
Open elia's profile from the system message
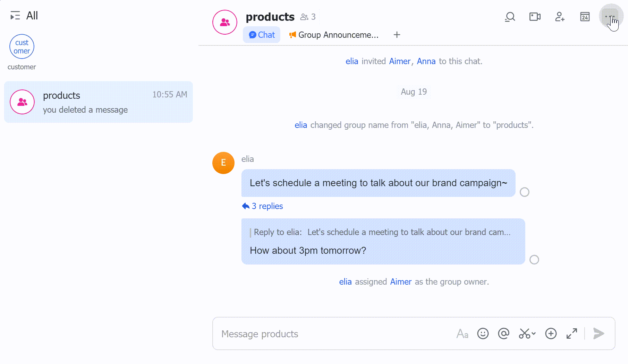[x=352, y=61]
